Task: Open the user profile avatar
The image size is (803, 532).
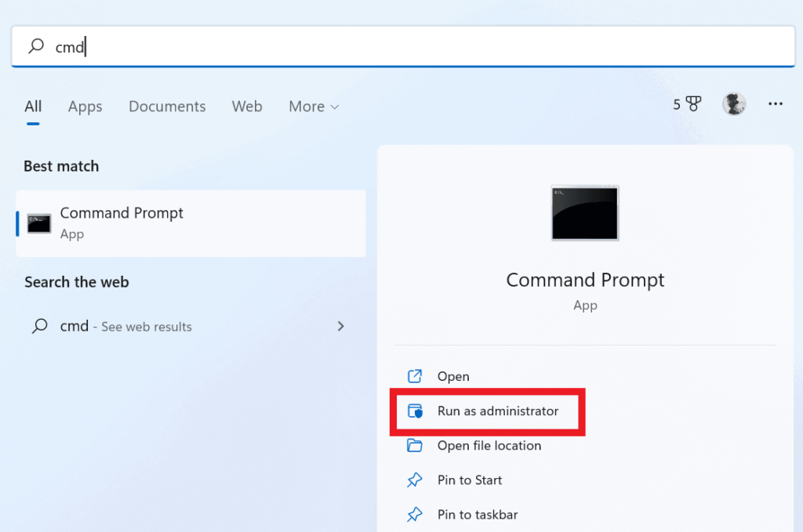Action: coord(734,104)
